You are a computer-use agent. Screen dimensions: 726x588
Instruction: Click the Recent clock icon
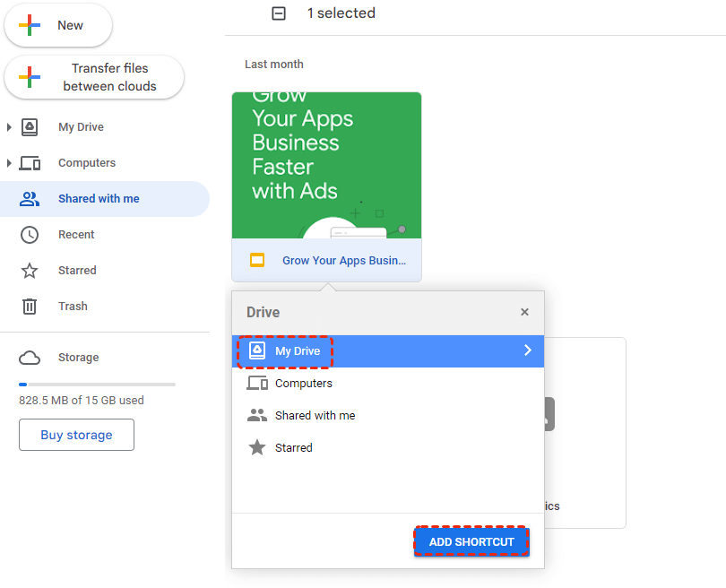point(30,235)
